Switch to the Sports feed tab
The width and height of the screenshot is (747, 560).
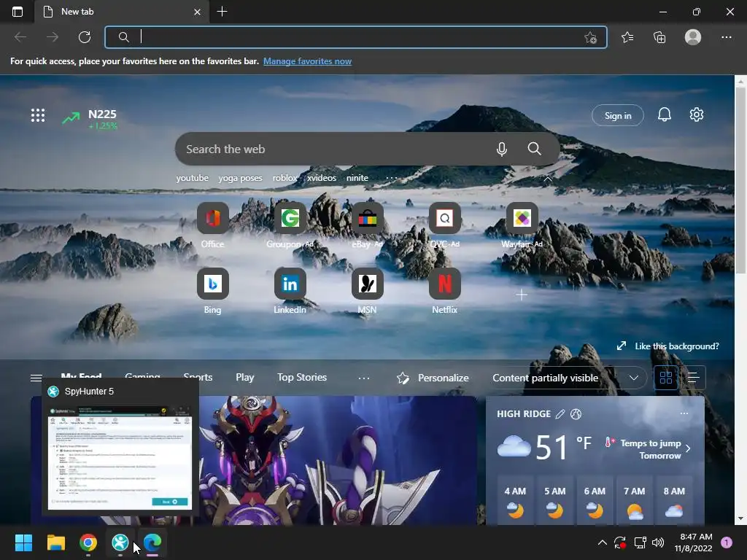(x=198, y=377)
